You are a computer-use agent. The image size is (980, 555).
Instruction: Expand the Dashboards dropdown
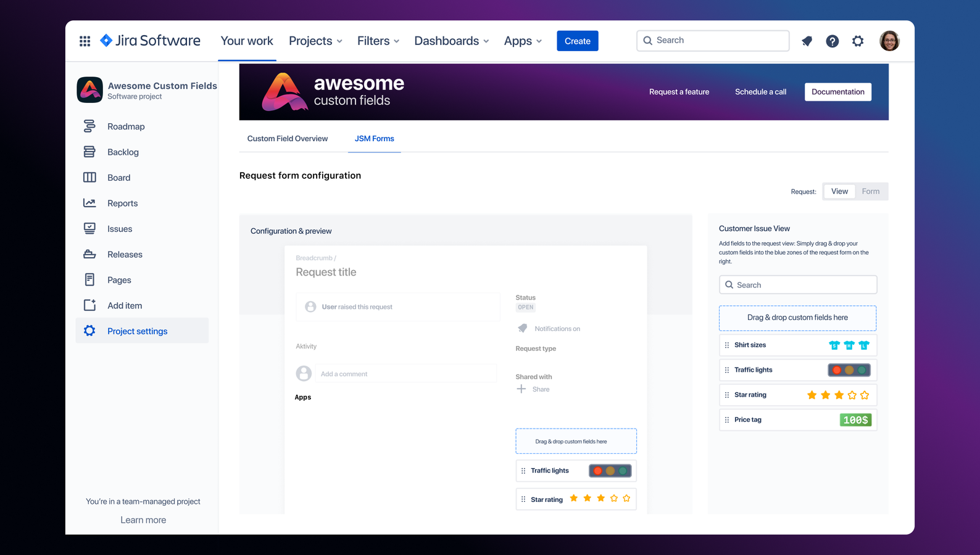pos(452,41)
